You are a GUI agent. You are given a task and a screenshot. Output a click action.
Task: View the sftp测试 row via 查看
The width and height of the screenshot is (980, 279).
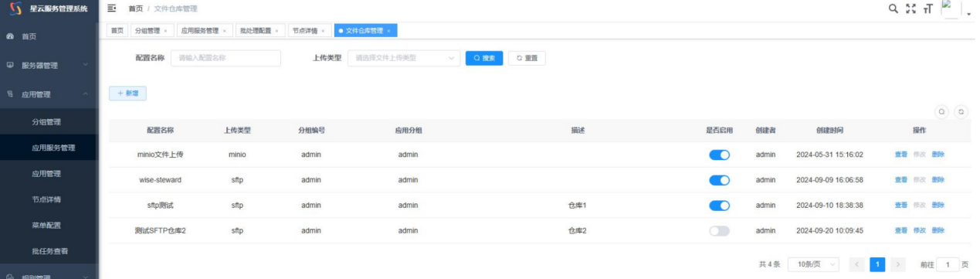point(901,206)
